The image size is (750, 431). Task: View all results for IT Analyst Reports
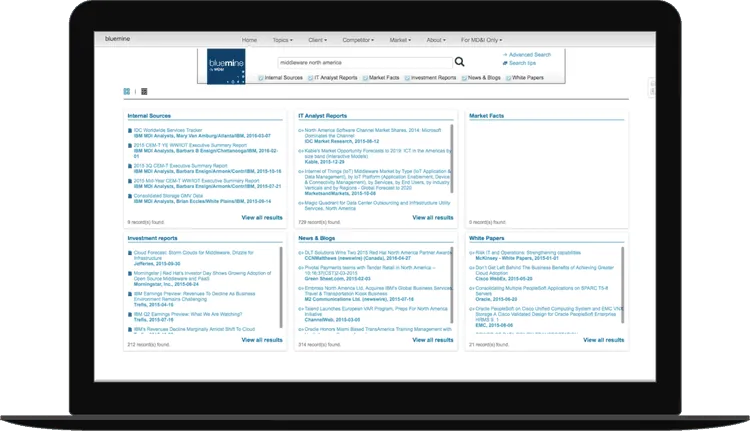point(432,218)
